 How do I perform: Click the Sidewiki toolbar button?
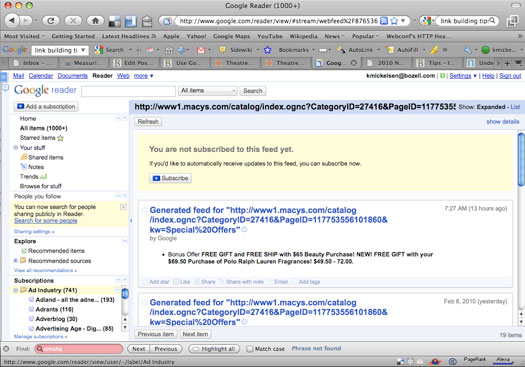(x=236, y=50)
